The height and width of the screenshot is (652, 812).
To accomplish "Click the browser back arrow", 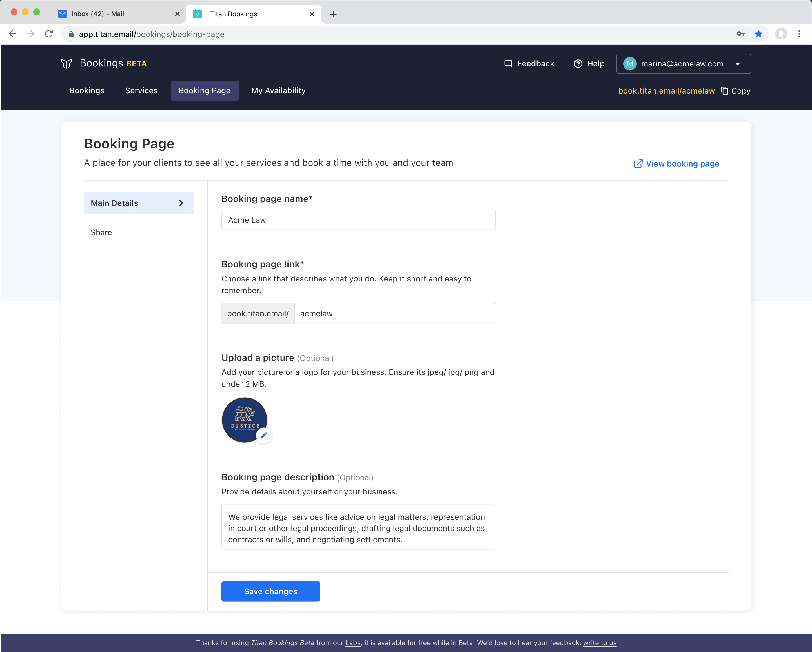I will 12,34.
